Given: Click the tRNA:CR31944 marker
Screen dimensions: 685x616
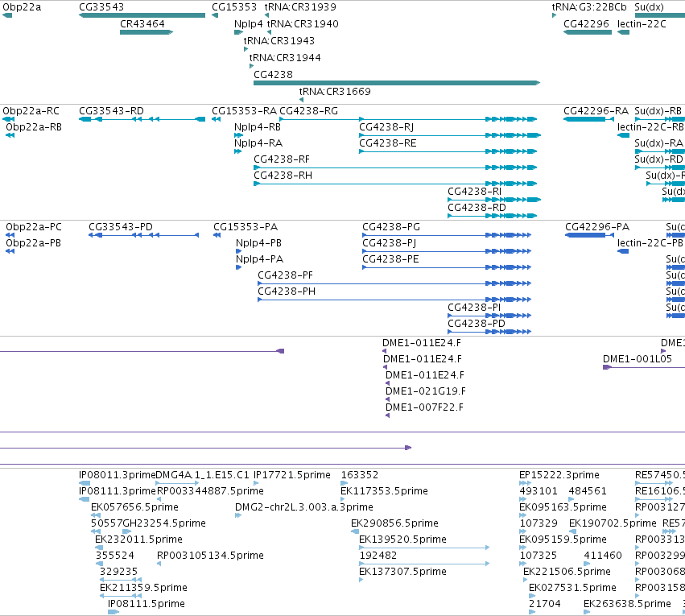Looking at the screenshot, I should pos(252,66).
